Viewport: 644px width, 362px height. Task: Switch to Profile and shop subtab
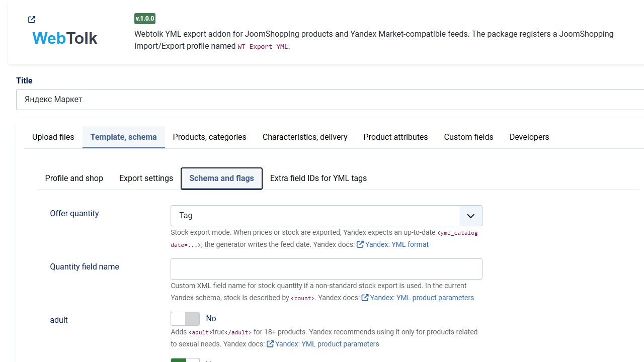click(74, 178)
